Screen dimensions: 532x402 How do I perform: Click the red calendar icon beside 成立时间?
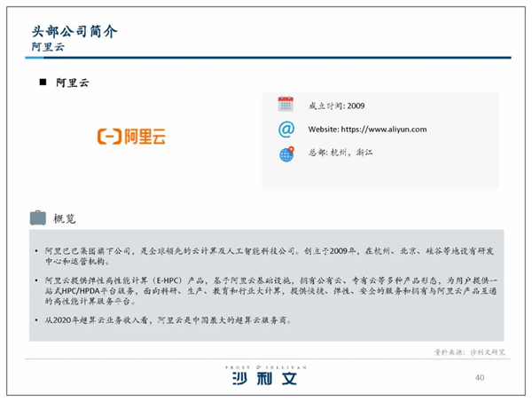(x=286, y=104)
